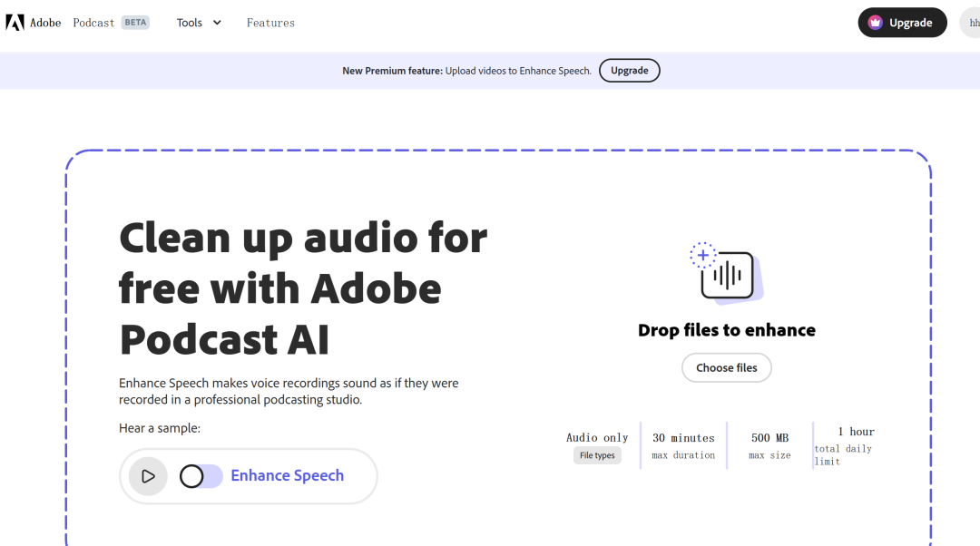Toggle the Enhance Speech switch
Image resolution: width=980 pixels, height=546 pixels.
(x=201, y=476)
